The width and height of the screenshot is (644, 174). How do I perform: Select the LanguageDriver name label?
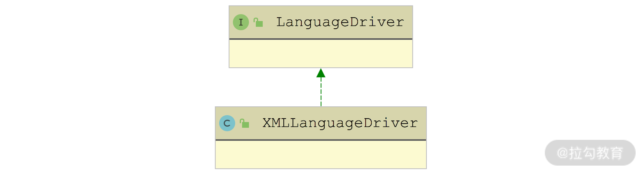coord(340,22)
